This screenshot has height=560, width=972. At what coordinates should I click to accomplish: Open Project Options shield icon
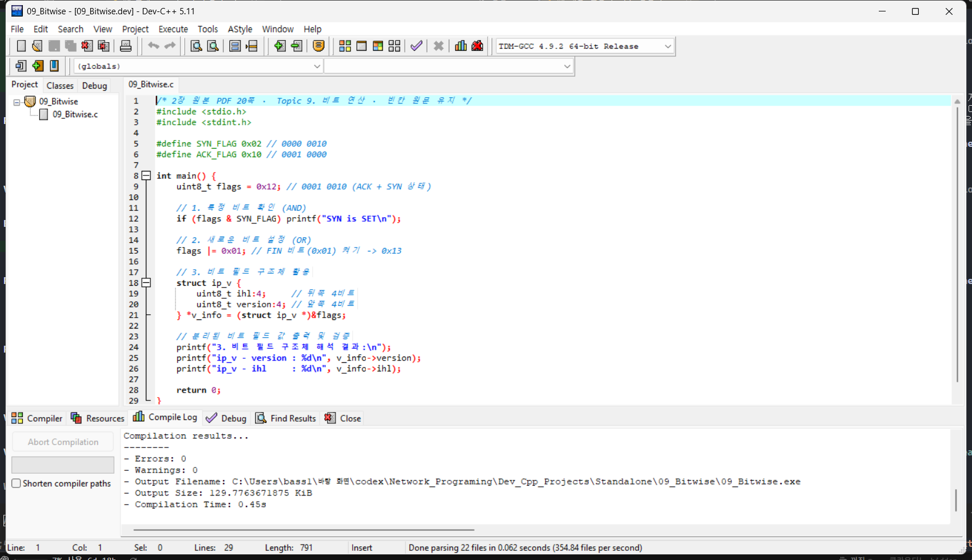coord(318,46)
